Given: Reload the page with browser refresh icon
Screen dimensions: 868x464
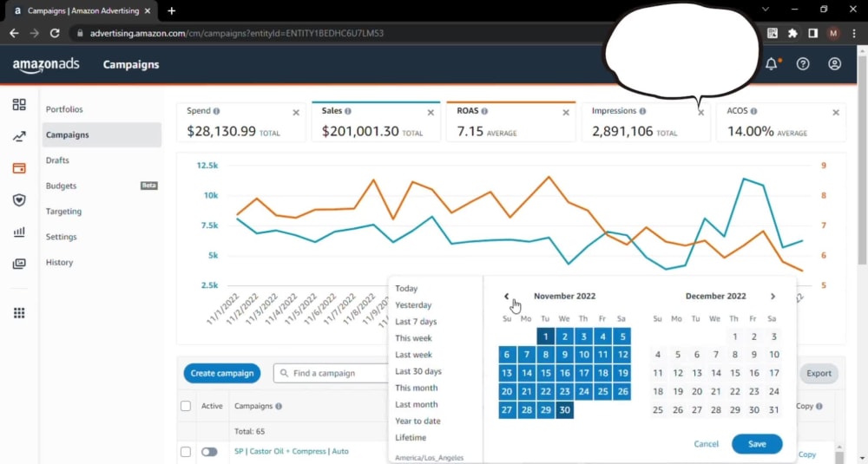Looking at the screenshot, I should point(54,33).
